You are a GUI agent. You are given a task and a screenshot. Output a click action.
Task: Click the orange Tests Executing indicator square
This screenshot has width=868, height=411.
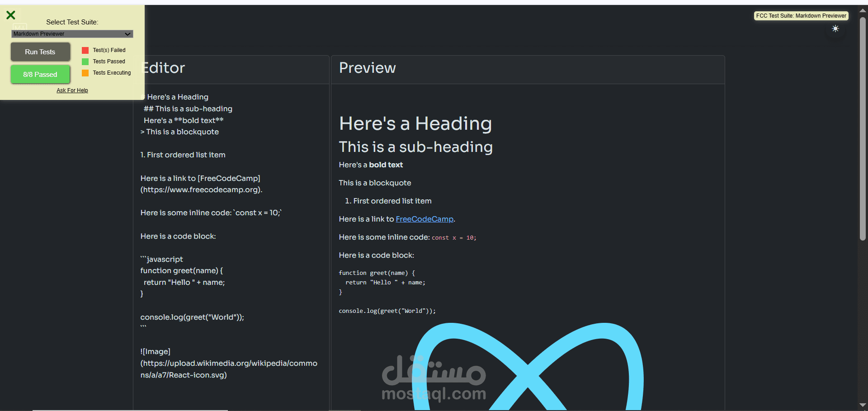click(x=85, y=72)
